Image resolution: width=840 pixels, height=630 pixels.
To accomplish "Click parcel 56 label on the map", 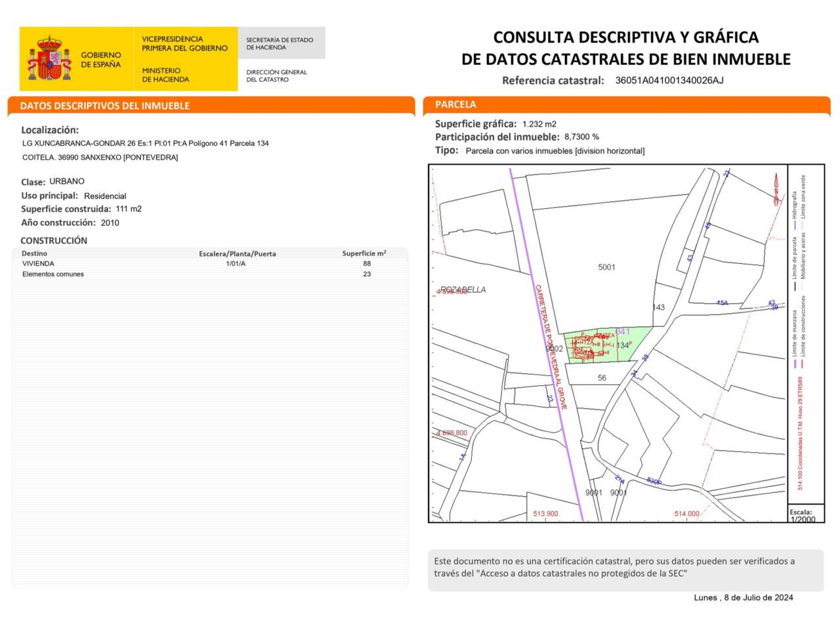I will click(602, 378).
